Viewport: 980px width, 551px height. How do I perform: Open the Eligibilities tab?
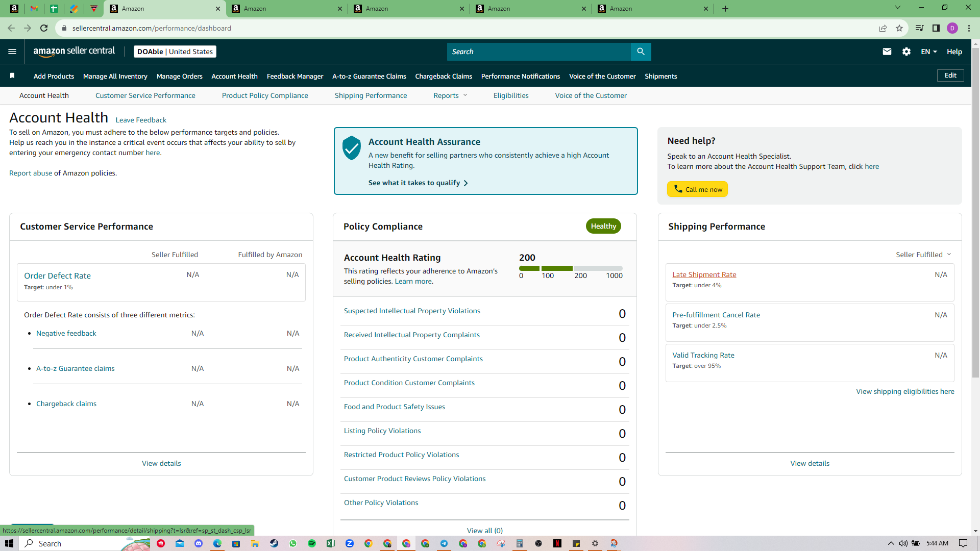[x=511, y=95]
